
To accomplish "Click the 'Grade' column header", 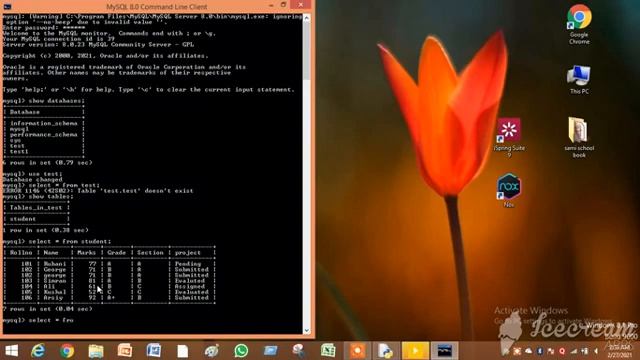I will point(116,253).
